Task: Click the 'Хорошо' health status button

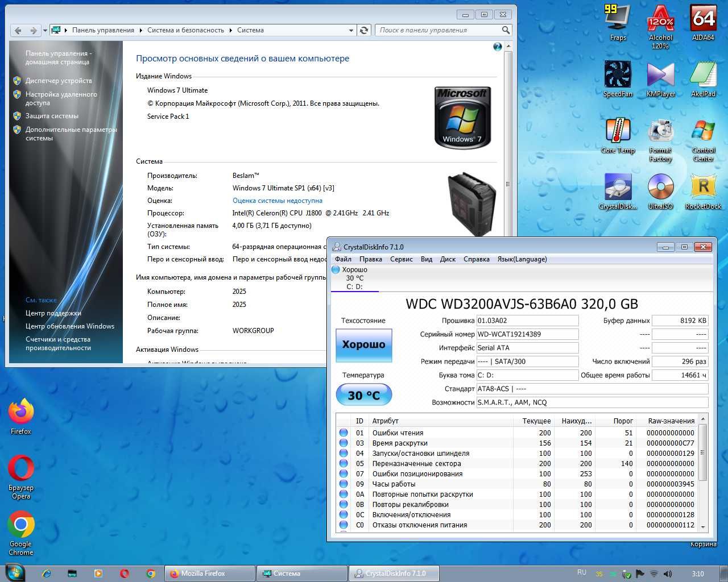Action: (x=364, y=345)
